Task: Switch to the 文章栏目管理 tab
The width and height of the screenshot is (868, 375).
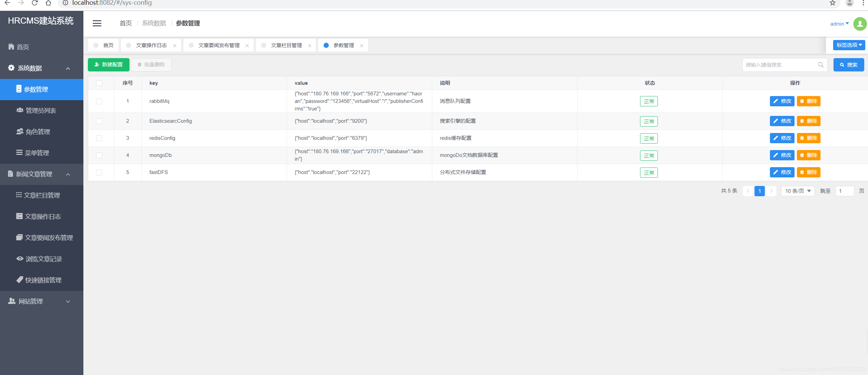Action: click(x=286, y=45)
